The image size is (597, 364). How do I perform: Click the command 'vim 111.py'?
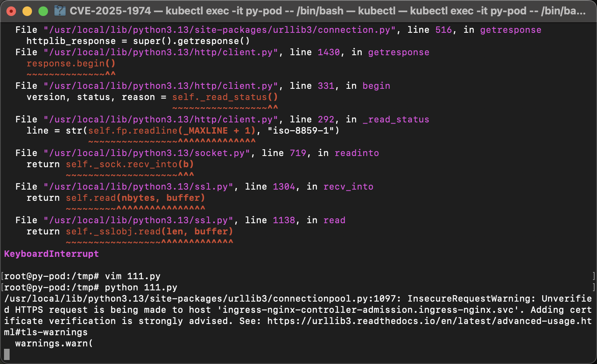[x=132, y=276]
